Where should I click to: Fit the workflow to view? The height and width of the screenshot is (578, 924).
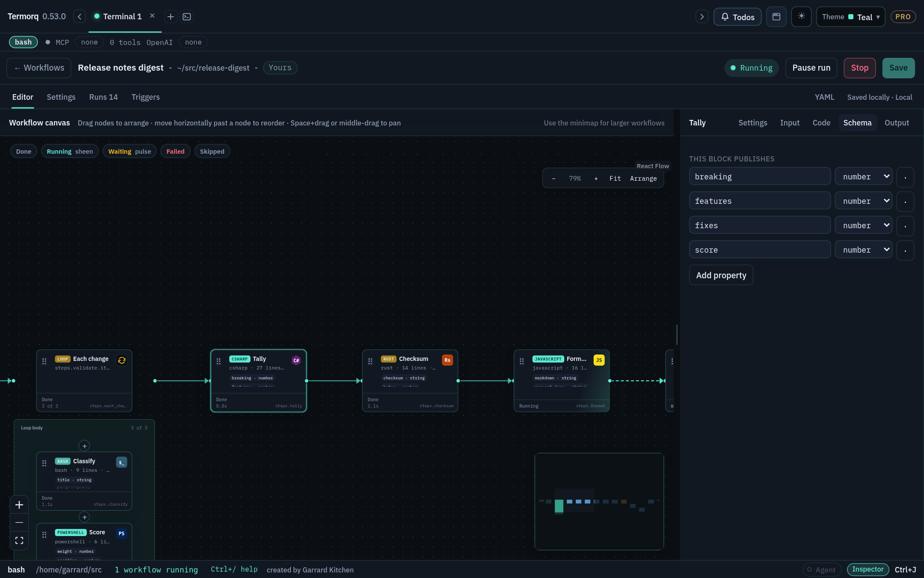[615, 179]
